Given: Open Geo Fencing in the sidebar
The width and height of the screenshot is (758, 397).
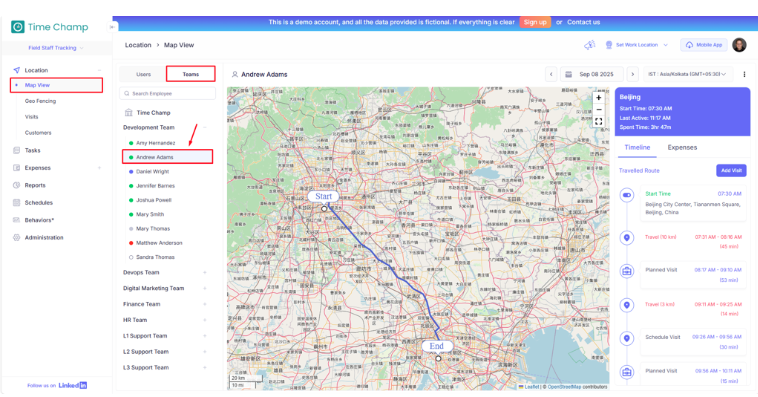Looking at the screenshot, I should tap(40, 101).
